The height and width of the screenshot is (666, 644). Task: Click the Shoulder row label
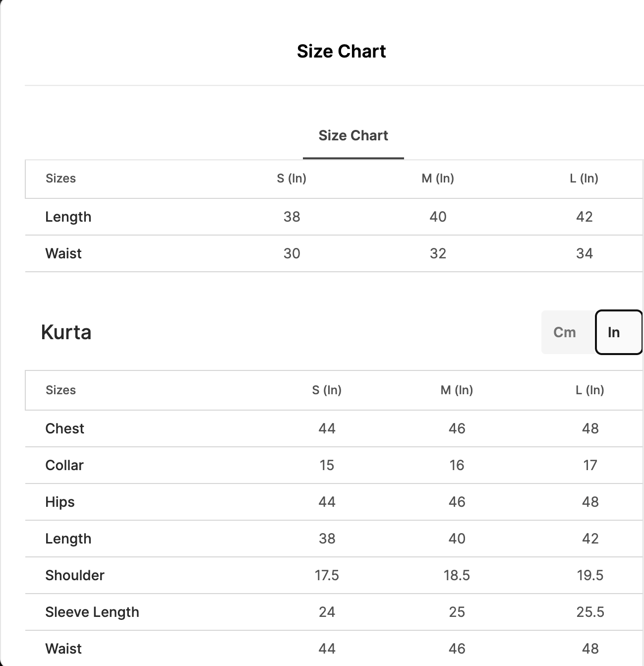(x=75, y=575)
